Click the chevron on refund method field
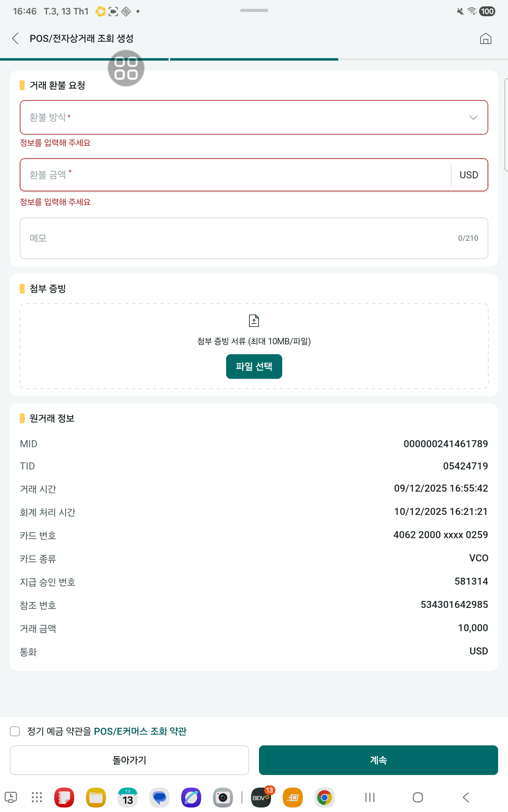 click(x=473, y=117)
